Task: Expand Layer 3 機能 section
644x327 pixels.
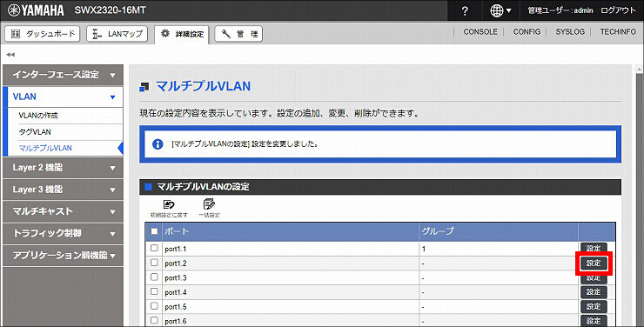Action: pos(63,190)
